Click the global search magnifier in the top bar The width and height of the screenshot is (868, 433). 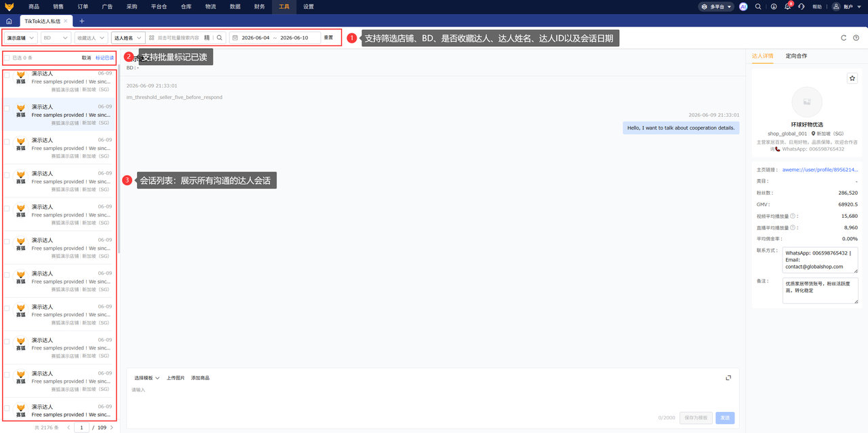tap(758, 7)
